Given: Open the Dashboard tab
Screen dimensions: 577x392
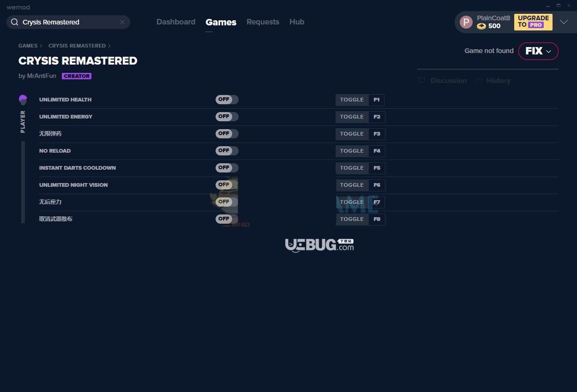Looking at the screenshot, I should [x=176, y=22].
